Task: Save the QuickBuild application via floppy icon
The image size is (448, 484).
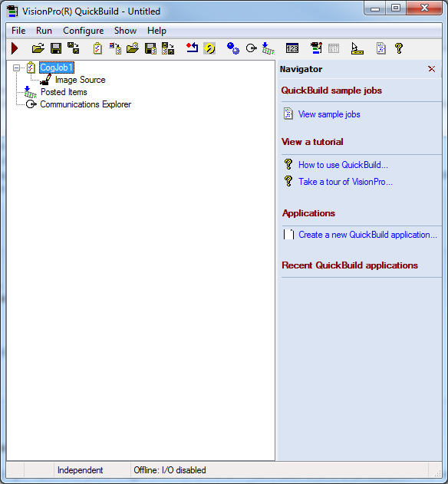Action: 56,48
